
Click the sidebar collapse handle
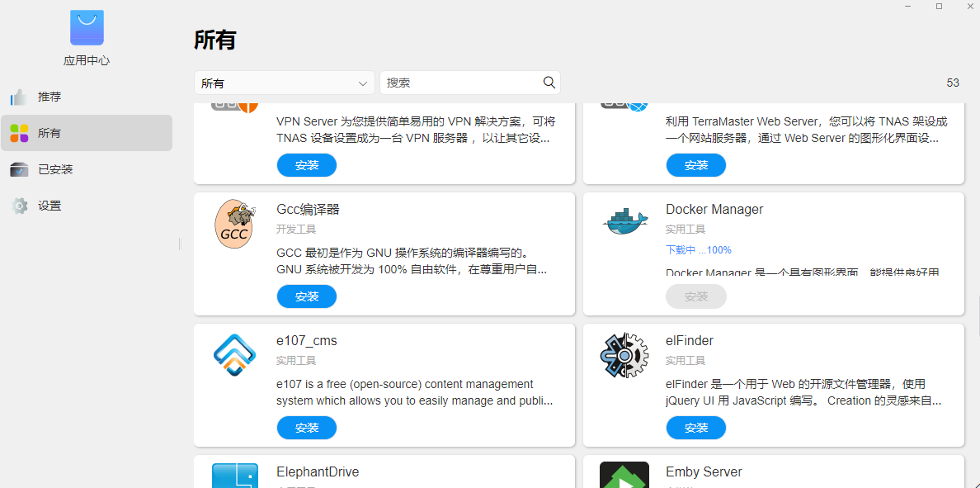[x=180, y=244]
